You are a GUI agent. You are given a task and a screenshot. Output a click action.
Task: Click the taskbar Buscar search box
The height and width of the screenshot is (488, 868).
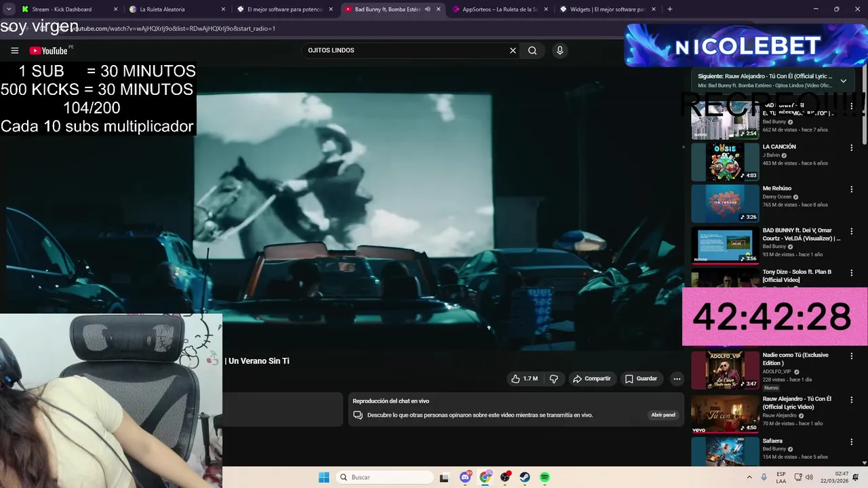click(385, 477)
